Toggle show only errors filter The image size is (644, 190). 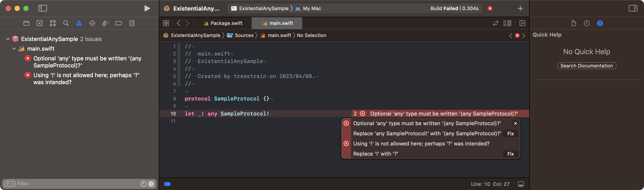(151, 184)
